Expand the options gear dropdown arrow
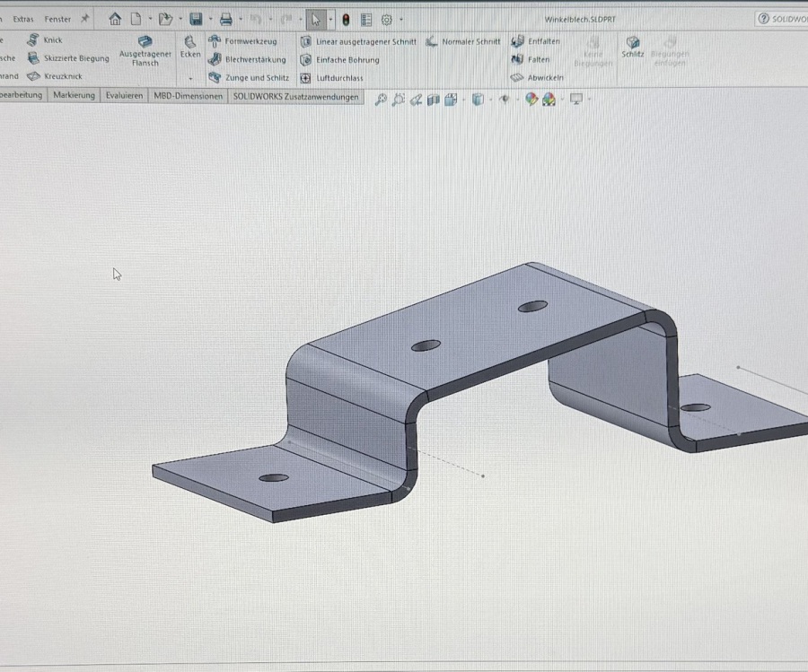808x672 pixels. [x=400, y=19]
